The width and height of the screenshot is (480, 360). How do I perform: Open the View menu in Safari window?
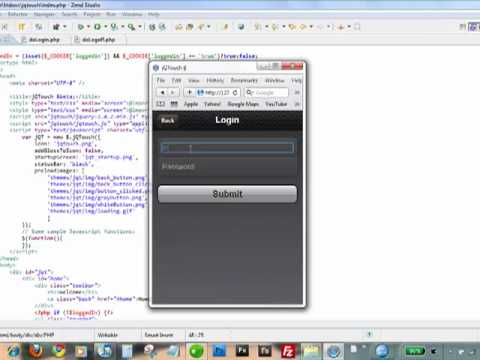coord(193,80)
